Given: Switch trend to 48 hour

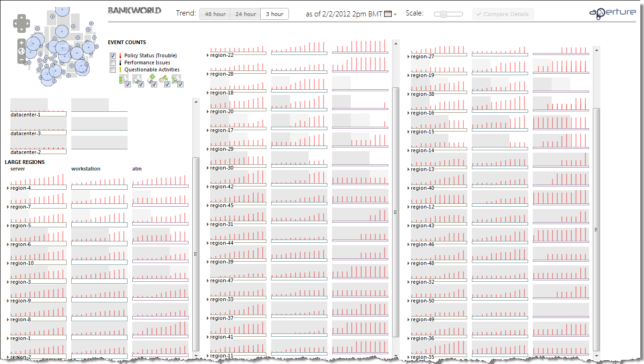Looking at the screenshot, I should (215, 14).
